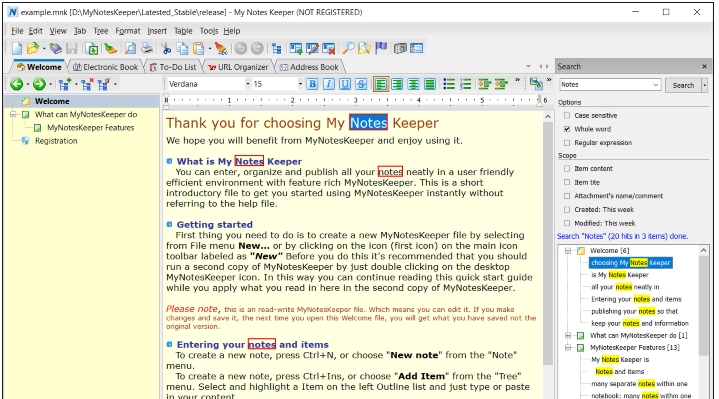719x399 pixels.
Task: Enable Regular expression option
Action: (x=567, y=143)
